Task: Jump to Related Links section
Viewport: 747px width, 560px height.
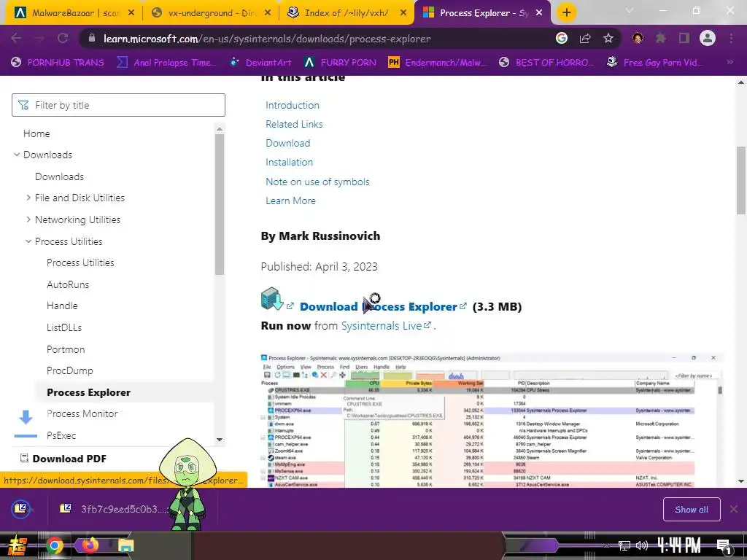Action: (x=294, y=124)
